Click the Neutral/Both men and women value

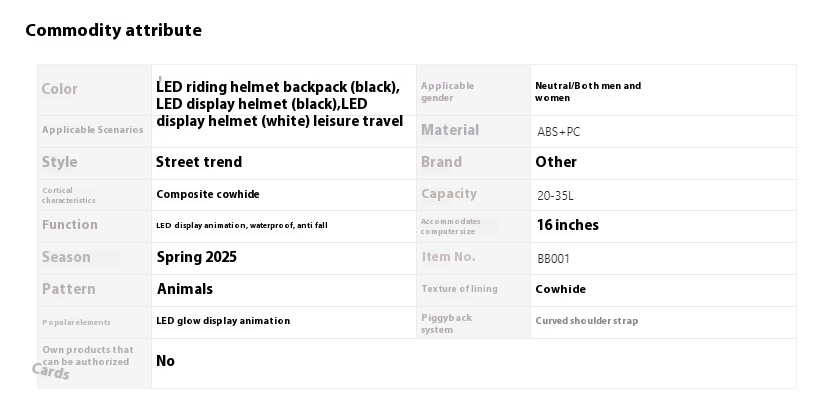click(588, 91)
